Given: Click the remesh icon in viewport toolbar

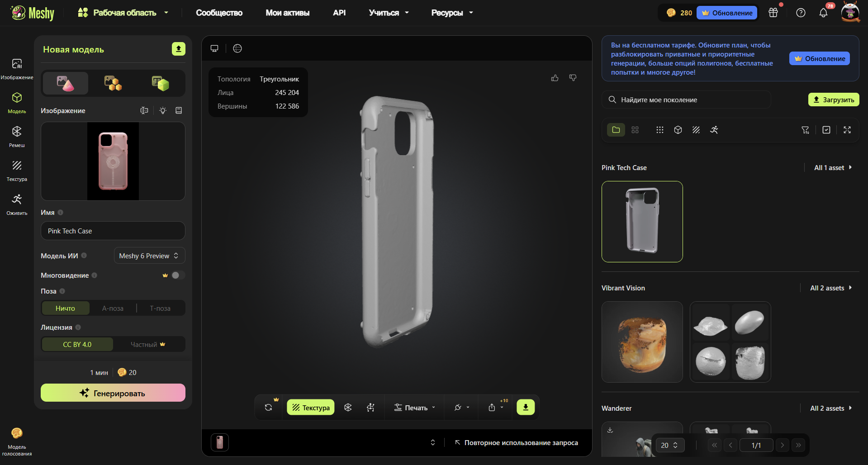Looking at the screenshot, I should click(348, 407).
